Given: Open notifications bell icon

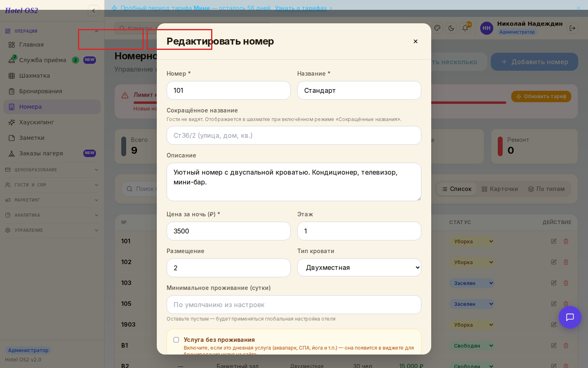Looking at the screenshot, I should (465, 28).
